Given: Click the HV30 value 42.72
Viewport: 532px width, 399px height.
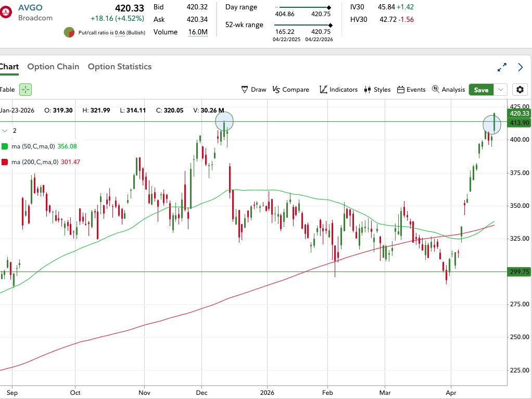Looking at the screenshot, I should pyautogui.click(x=388, y=19).
